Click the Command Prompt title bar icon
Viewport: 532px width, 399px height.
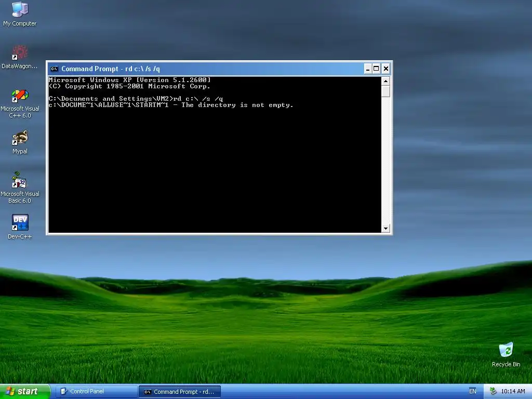pyautogui.click(x=54, y=69)
